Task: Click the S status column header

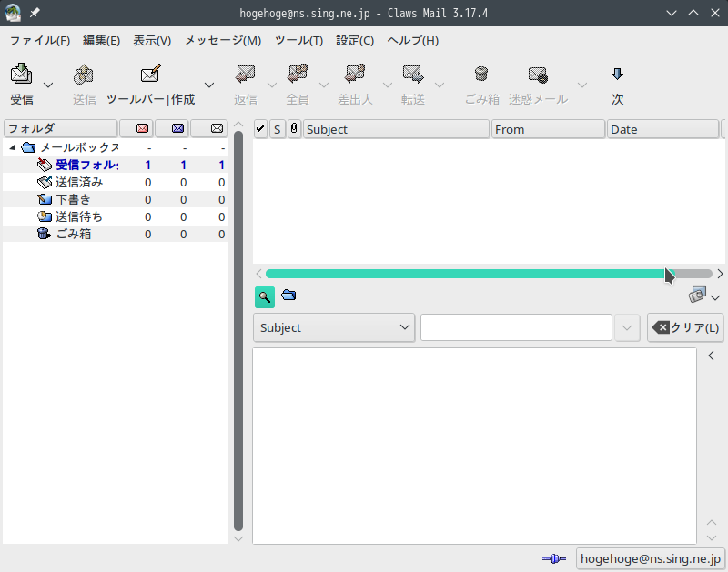Action: pos(278,129)
